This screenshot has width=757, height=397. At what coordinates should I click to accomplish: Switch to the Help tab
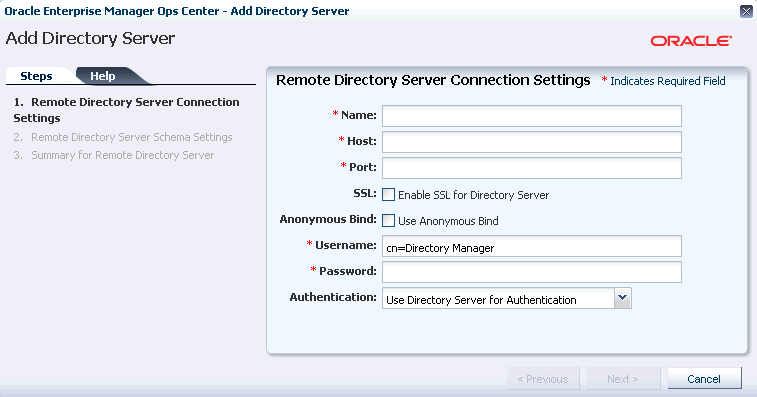tap(103, 76)
